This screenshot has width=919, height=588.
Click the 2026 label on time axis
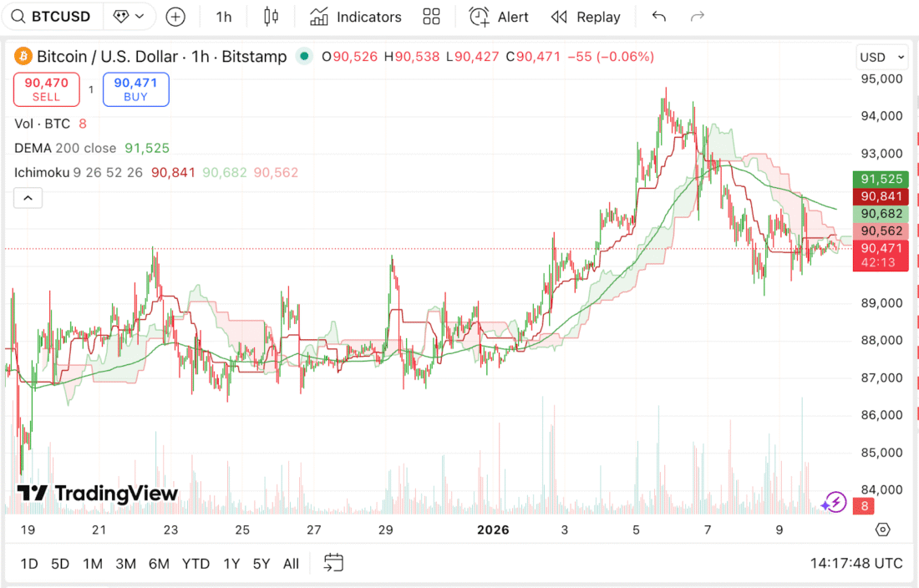[x=493, y=530]
